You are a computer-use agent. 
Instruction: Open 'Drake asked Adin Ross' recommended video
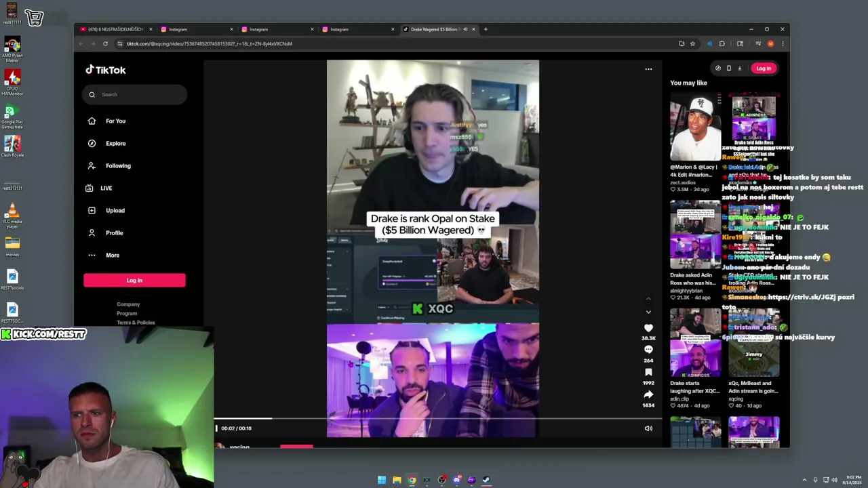tap(695, 234)
